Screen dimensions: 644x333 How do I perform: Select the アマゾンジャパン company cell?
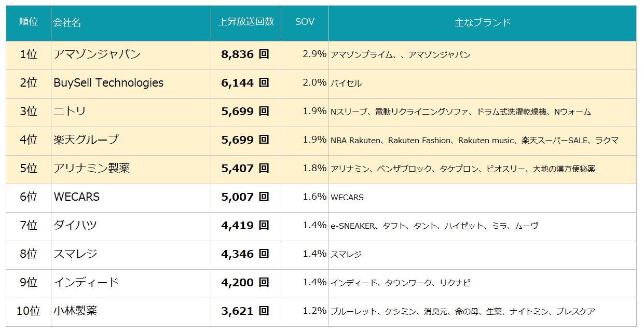coord(97,54)
